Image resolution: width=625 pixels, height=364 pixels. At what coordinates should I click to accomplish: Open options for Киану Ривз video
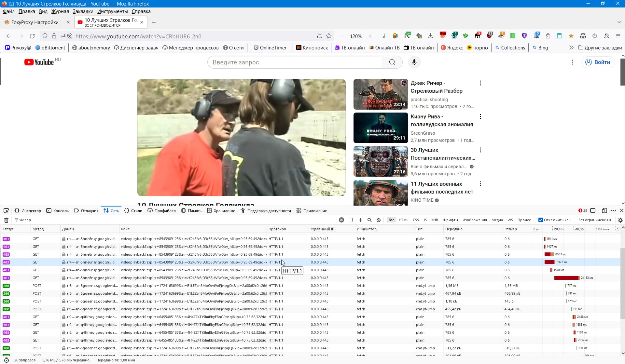480,116
